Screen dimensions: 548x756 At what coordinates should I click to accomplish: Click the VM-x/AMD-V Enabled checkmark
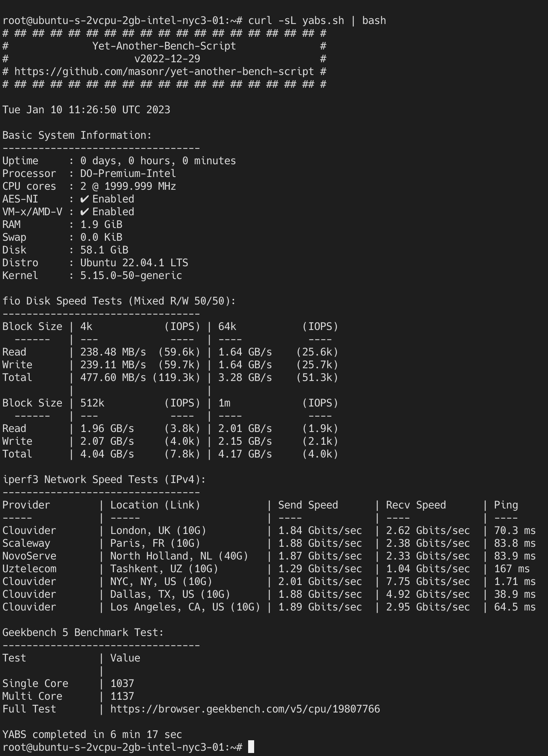[x=85, y=212]
